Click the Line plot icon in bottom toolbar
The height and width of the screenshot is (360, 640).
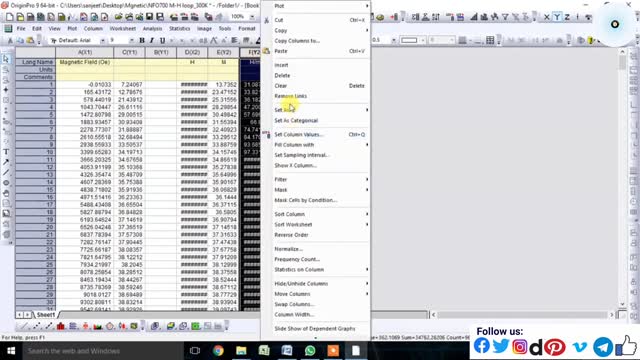23,326
